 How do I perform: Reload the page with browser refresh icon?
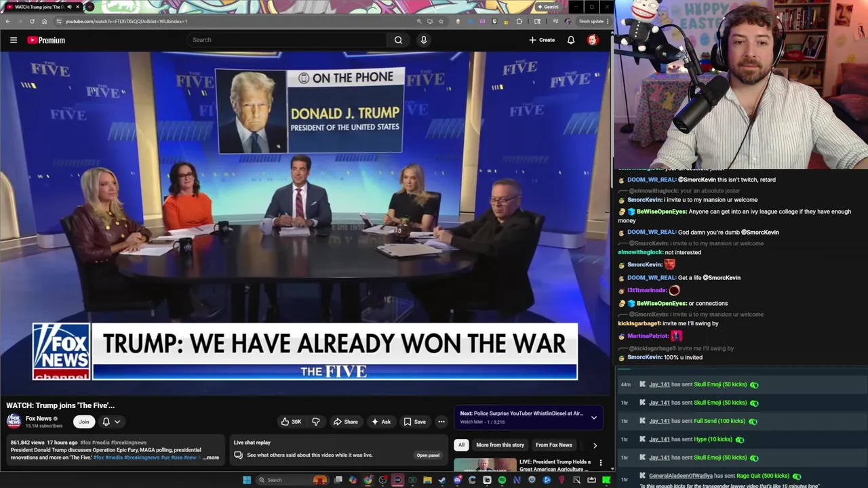click(32, 21)
